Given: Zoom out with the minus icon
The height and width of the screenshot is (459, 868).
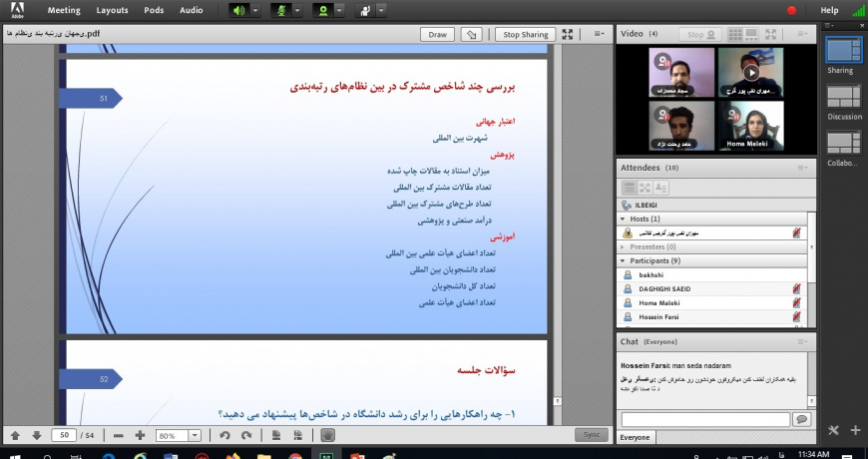Looking at the screenshot, I should [119, 436].
